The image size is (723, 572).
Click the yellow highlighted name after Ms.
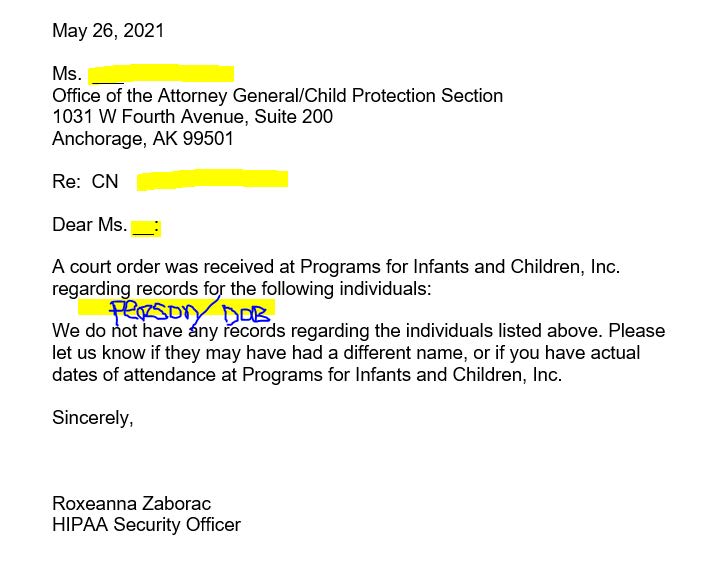(160, 74)
